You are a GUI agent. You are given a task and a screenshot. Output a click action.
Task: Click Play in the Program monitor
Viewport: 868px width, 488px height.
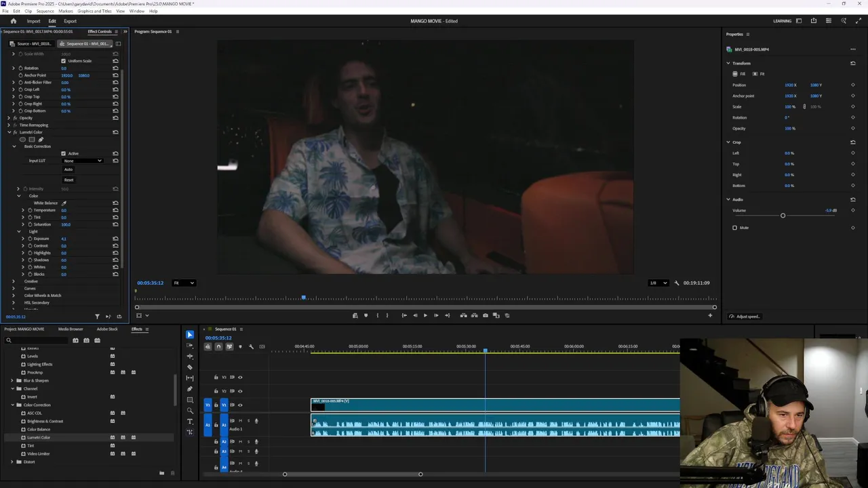point(425,315)
